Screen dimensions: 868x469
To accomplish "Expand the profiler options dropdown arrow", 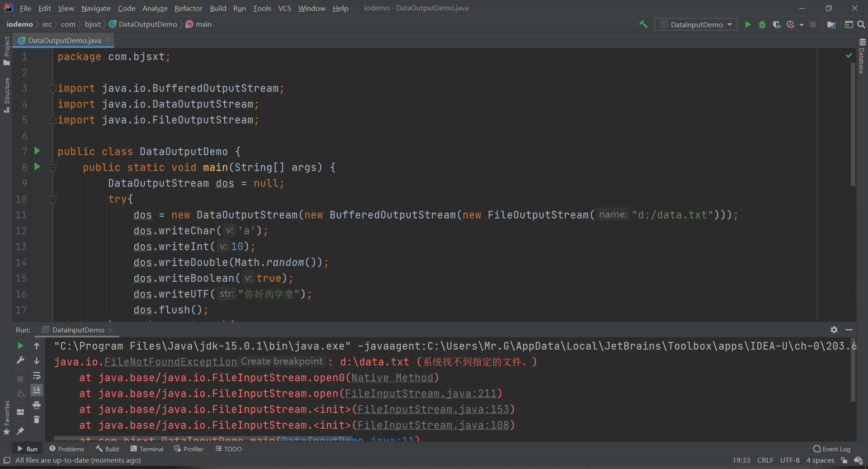I will [x=802, y=24].
